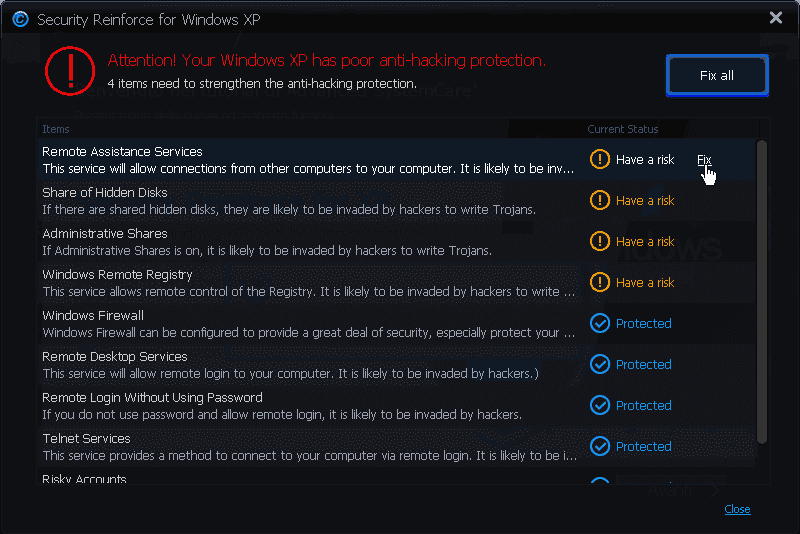This screenshot has width=800, height=534.
Task: Click Fix link for Remote Assistance Services
Action: click(x=704, y=160)
